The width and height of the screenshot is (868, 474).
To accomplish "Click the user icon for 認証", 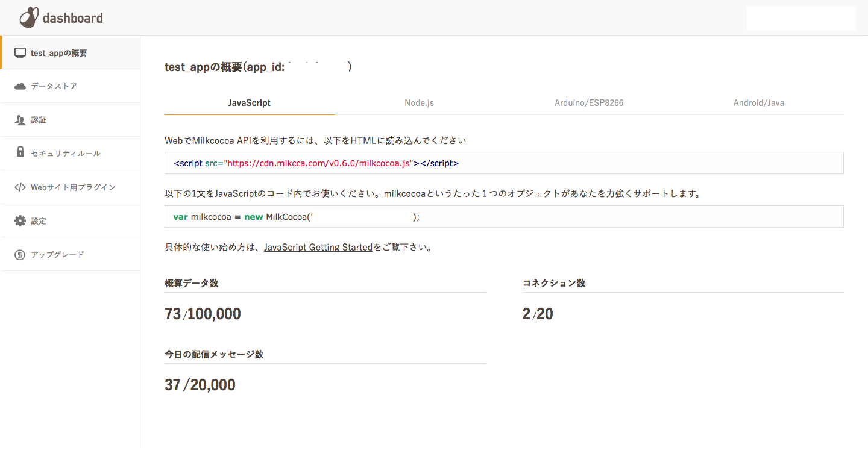I will point(20,120).
